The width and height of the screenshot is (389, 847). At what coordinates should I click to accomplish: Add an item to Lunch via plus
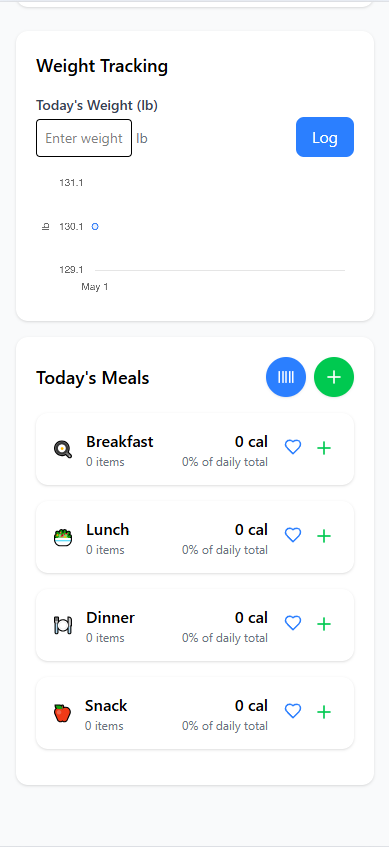[x=324, y=536]
